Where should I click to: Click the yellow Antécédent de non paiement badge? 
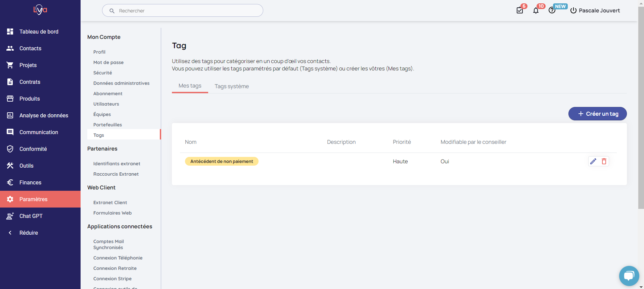(222, 161)
